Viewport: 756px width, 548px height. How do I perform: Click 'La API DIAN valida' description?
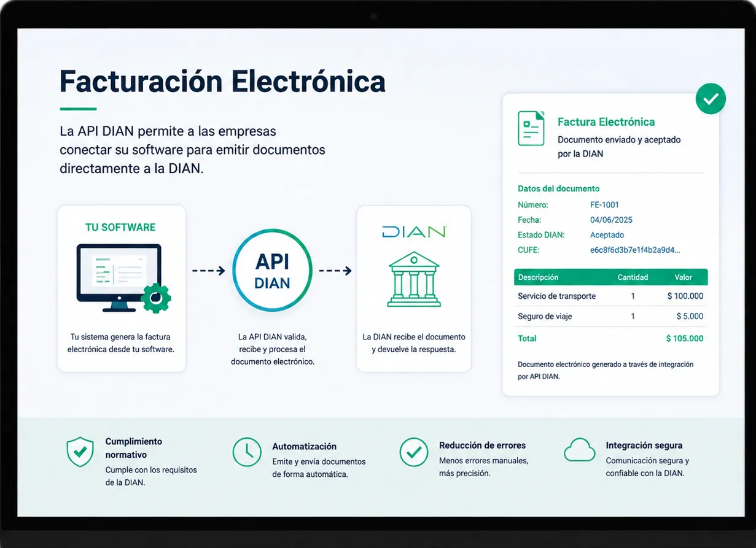[272, 349]
